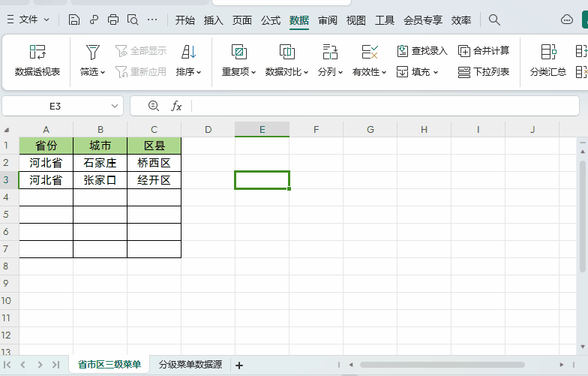588x376 pixels.
Task: Click the fx insert function icon
Action: pyautogui.click(x=176, y=107)
